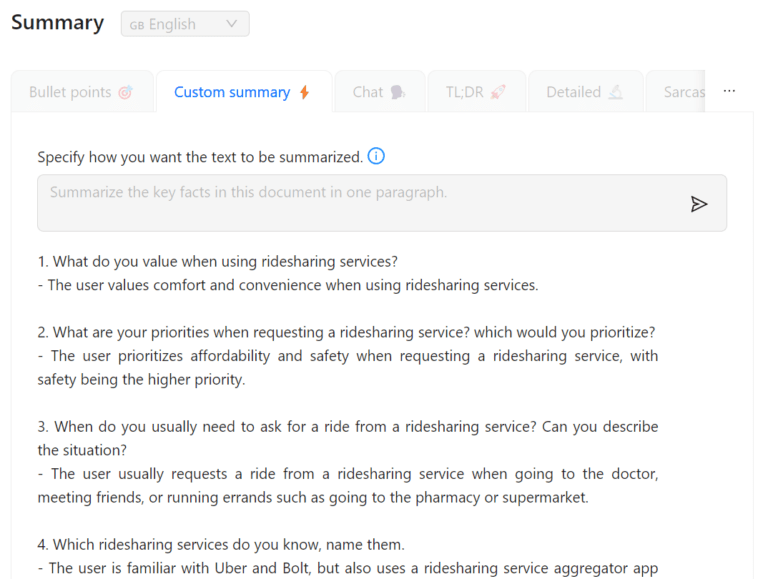Select the Custom summary tab label

232,92
